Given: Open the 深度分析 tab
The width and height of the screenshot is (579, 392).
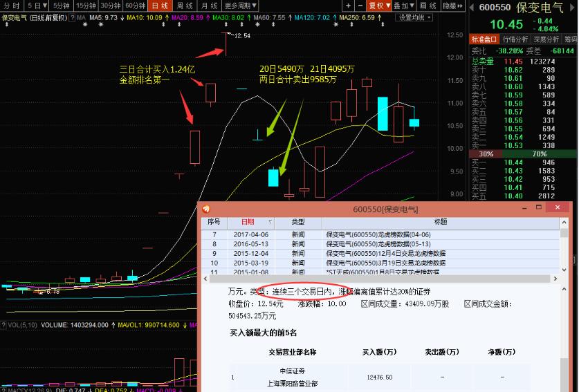Looking at the screenshot, I should pyautogui.click(x=546, y=39).
